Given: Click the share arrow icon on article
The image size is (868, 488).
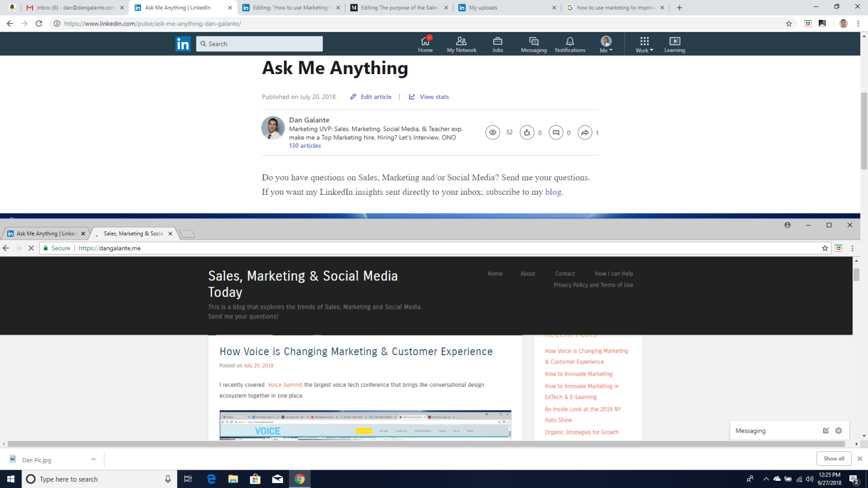Looking at the screenshot, I should (585, 133).
